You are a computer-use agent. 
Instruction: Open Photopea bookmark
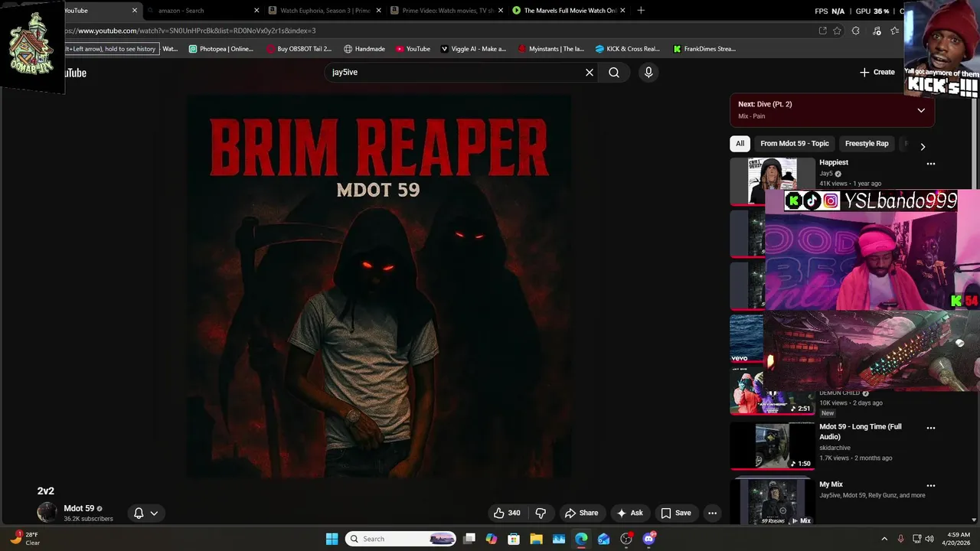coord(220,49)
